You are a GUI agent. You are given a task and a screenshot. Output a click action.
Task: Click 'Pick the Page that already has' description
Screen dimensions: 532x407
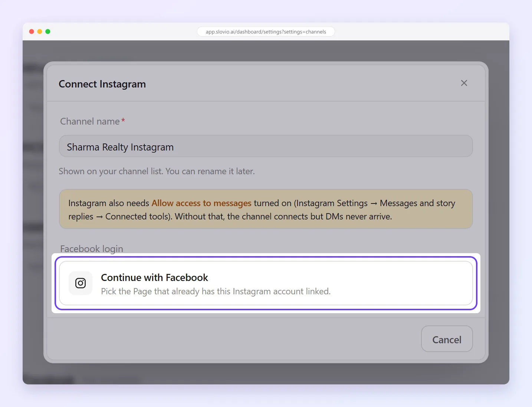point(216,291)
